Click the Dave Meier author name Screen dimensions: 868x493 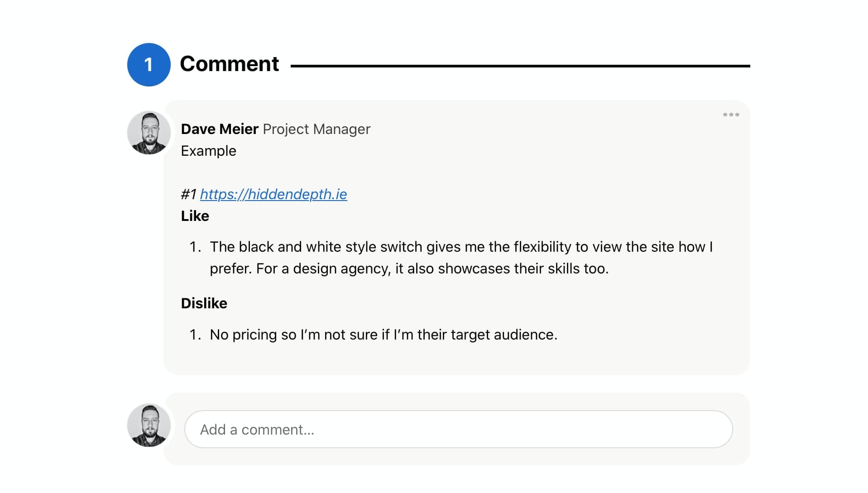tap(220, 129)
